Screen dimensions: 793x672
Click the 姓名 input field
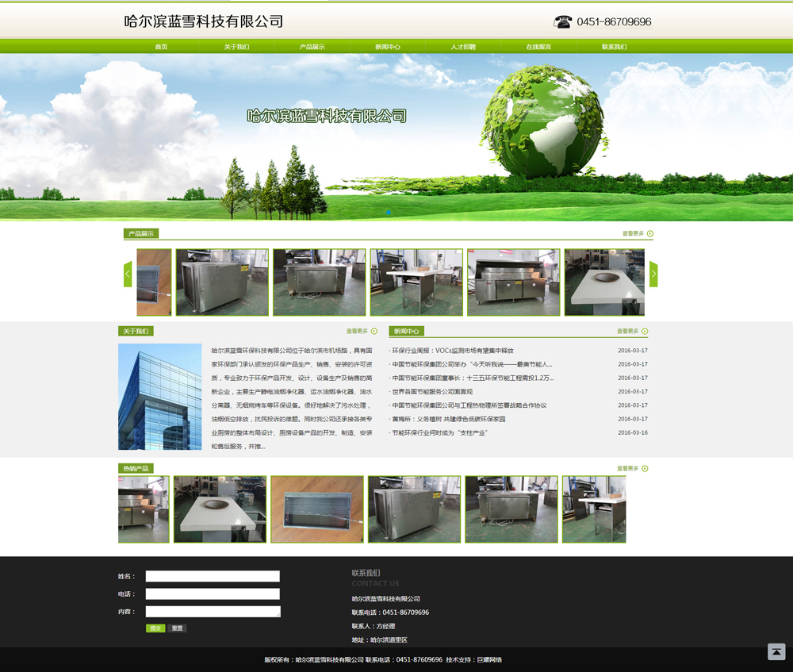(x=213, y=577)
